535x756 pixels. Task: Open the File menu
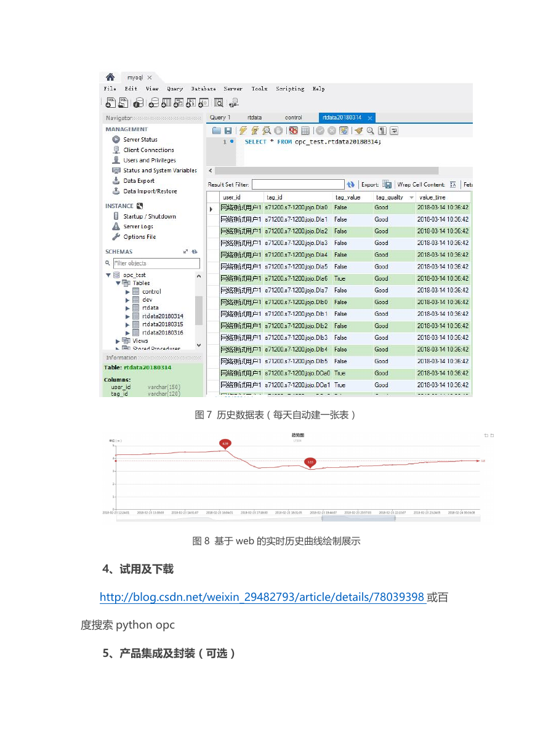pos(110,89)
